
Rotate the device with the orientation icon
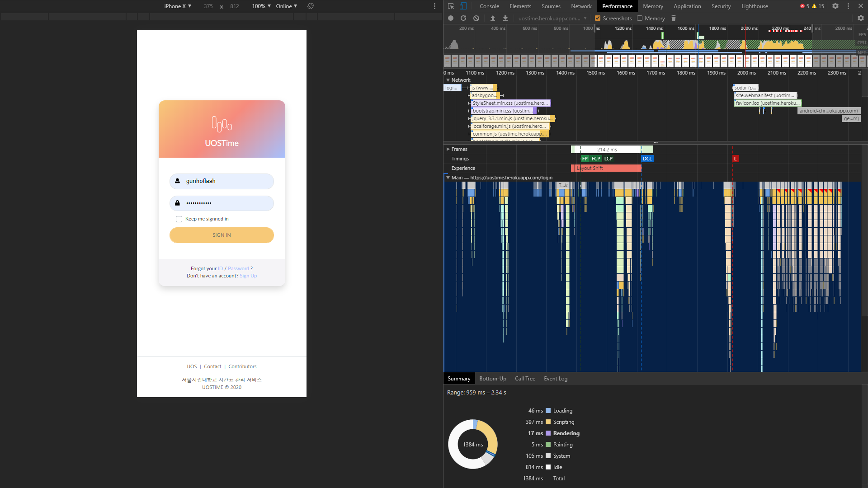click(x=311, y=6)
